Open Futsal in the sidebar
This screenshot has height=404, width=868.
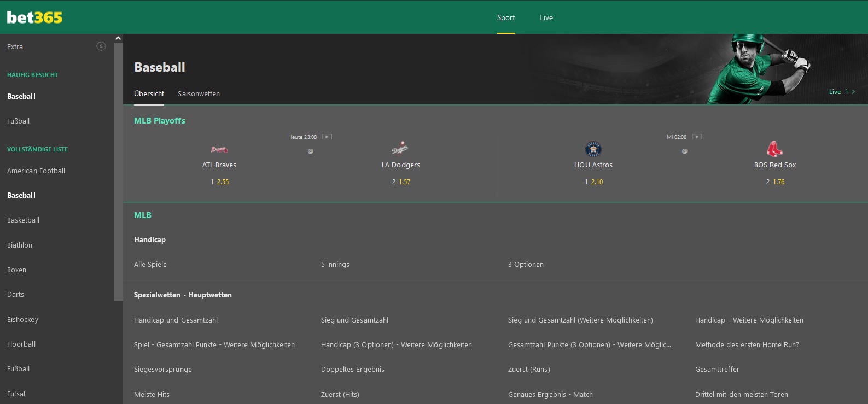pyautogui.click(x=16, y=394)
